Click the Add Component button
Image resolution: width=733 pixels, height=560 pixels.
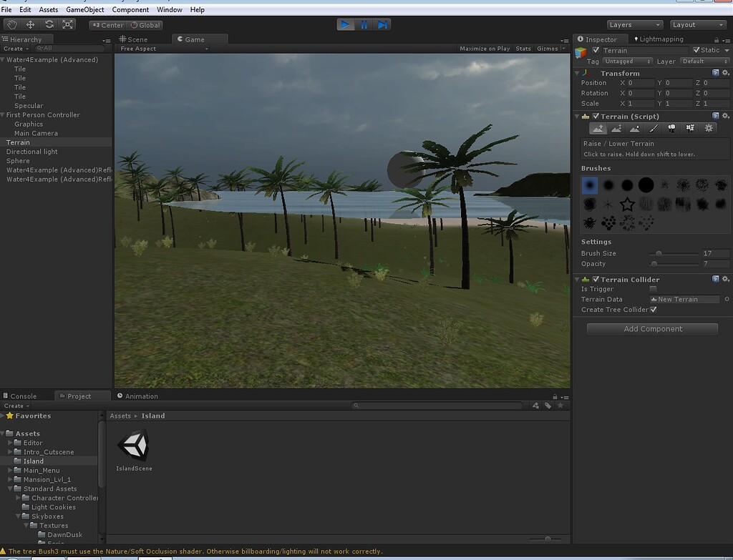coord(651,329)
